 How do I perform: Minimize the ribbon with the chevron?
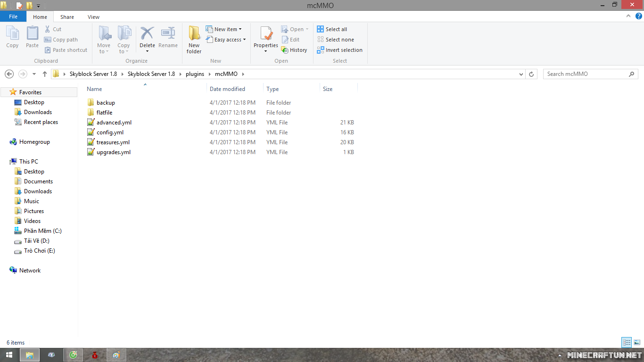pos(629,16)
